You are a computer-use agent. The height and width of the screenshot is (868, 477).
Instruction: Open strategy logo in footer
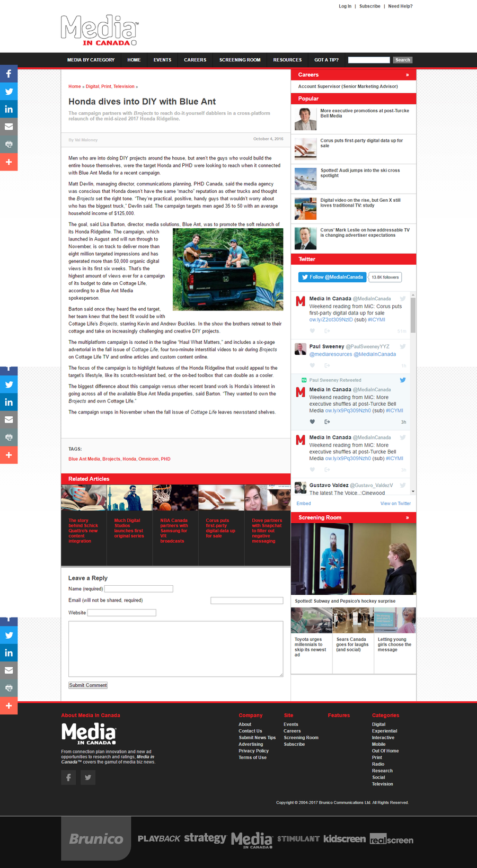click(x=205, y=838)
